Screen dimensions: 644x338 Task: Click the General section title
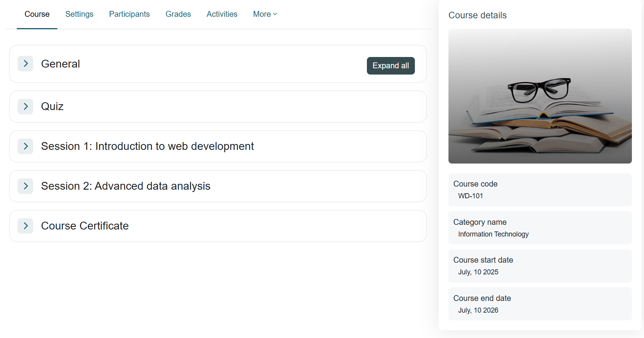60,64
